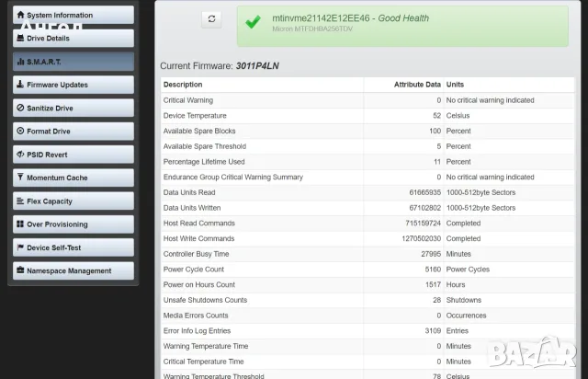The width and height of the screenshot is (588, 379).
Task: Click the value 1517 Hours
Action: tap(433, 285)
